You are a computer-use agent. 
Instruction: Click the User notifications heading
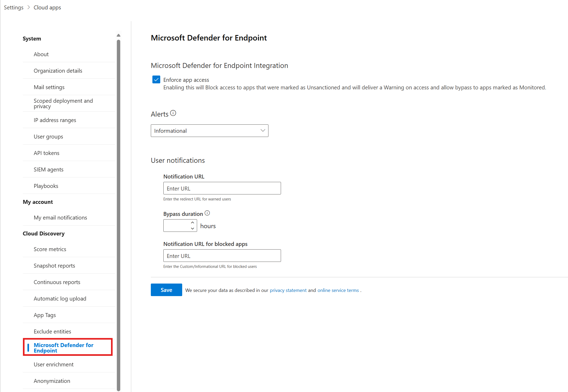click(178, 160)
